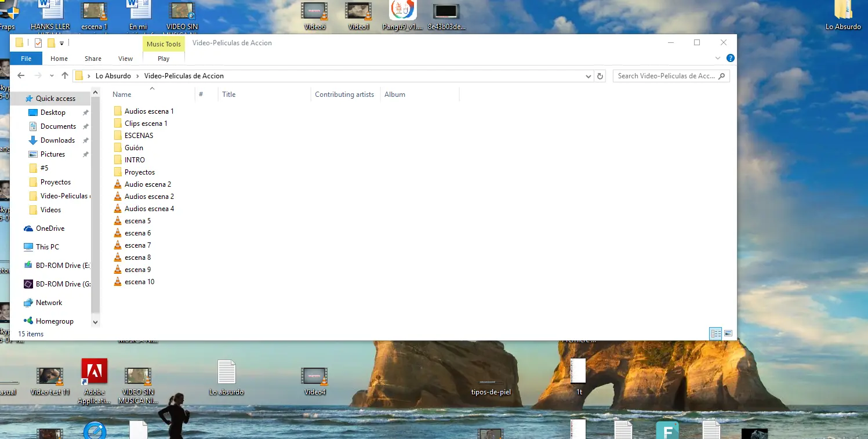The height and width of the screenshot is (439, 868).
Task: Click the Music Tools contextual tab
Action: [x=164, y=44]
